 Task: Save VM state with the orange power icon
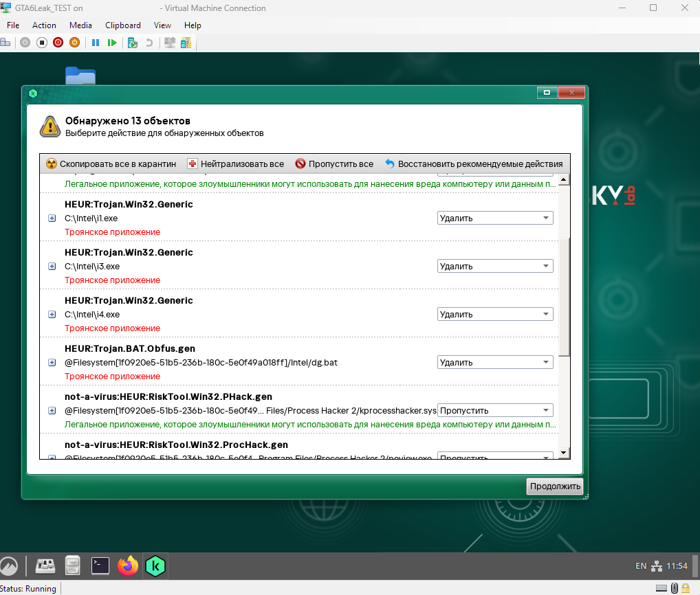[74, 43]
